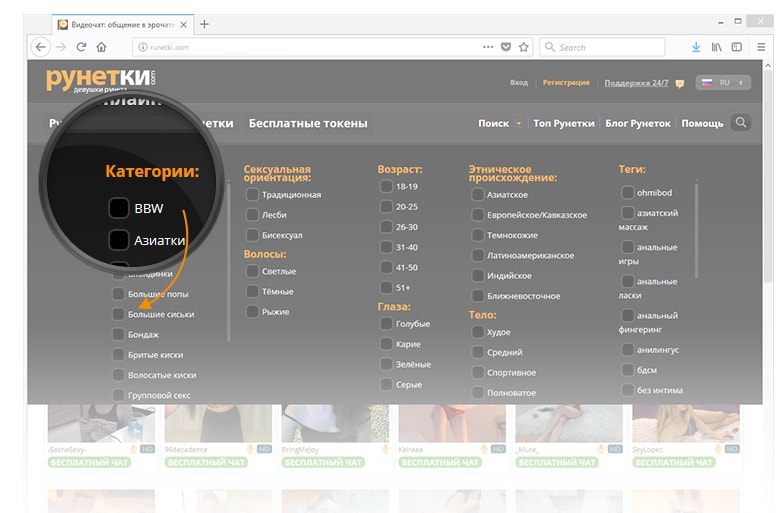Click the Вход login link
777x513 pixels.
coord(518,83)
